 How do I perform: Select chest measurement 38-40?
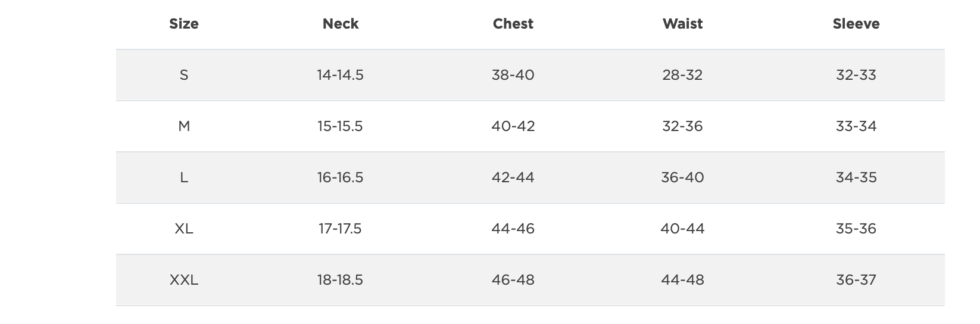(x=513, y=75)
